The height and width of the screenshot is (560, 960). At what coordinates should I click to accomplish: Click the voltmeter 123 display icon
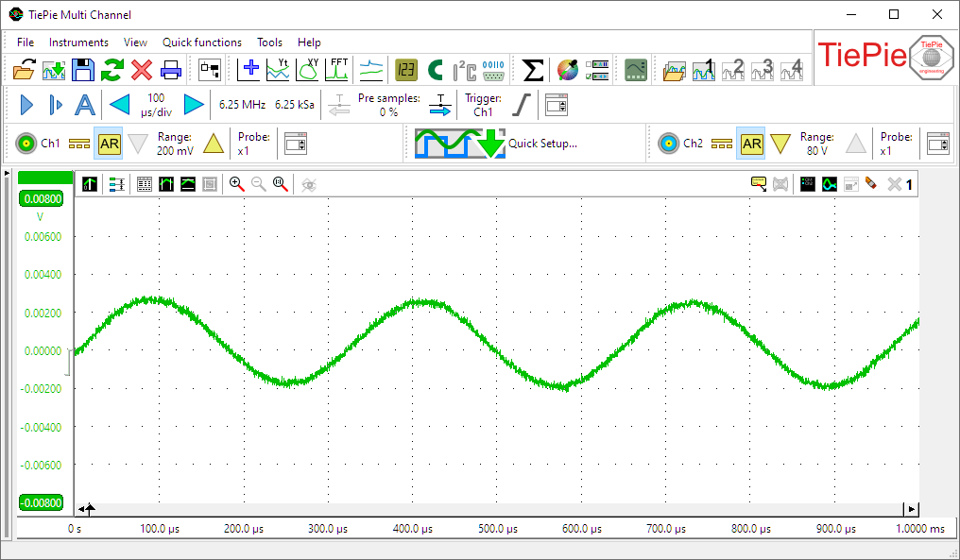(405, 70)
